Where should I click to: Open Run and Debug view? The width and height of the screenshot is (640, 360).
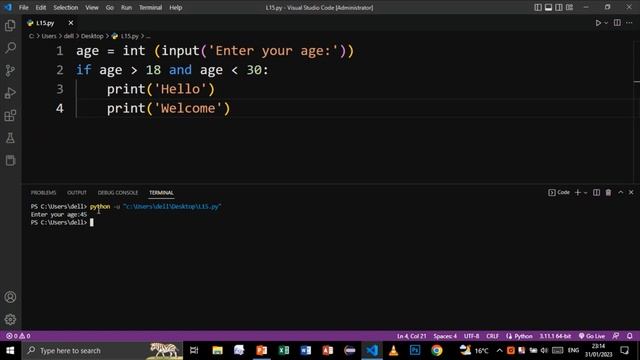click(10, 93)
